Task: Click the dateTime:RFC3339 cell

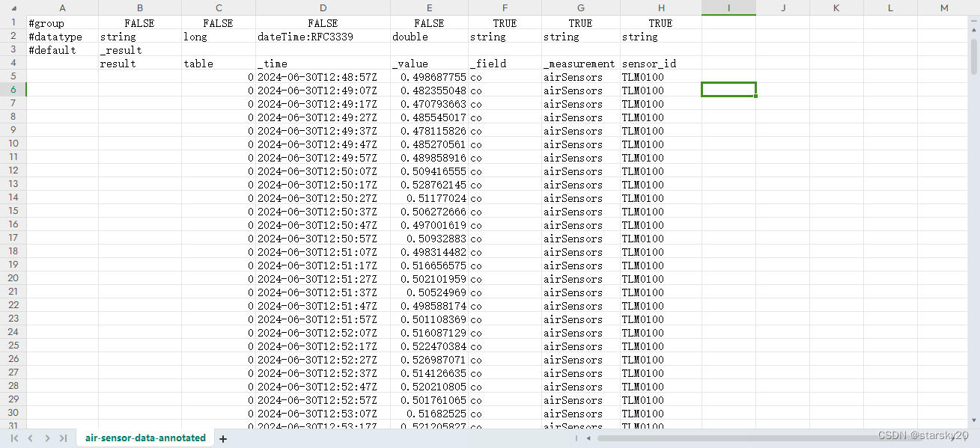Action: (322, 36)
